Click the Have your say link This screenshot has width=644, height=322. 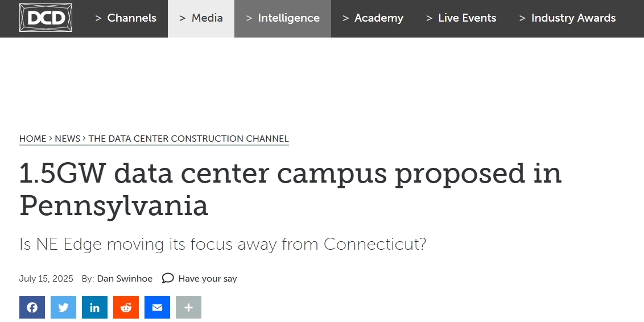208,278
